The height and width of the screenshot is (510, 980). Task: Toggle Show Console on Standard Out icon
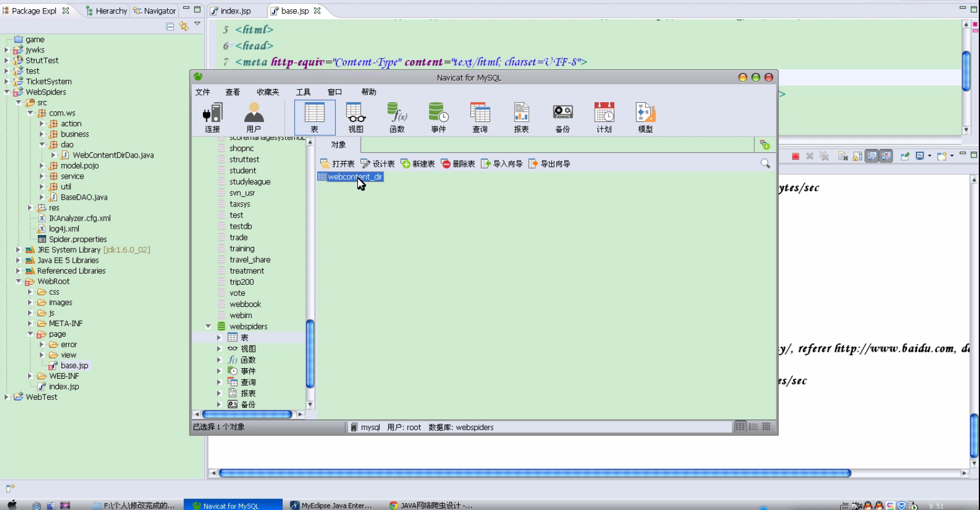coord(872,156)
